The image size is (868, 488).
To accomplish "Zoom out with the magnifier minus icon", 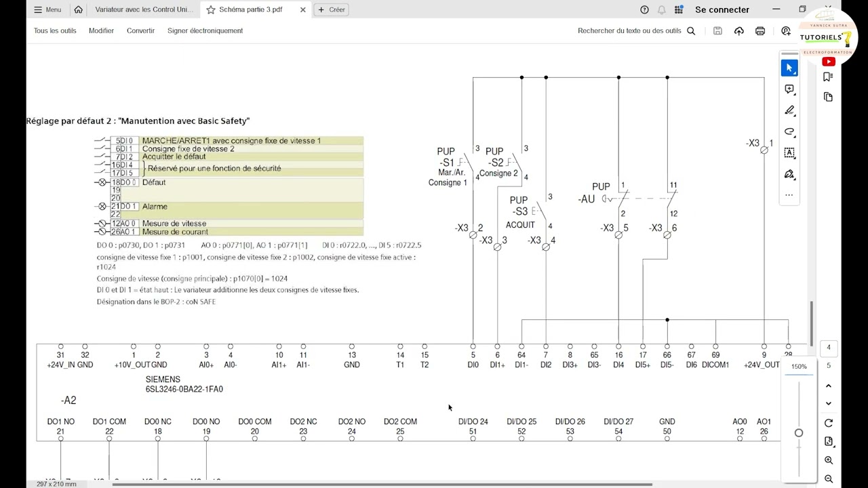I will pos(828,479).
